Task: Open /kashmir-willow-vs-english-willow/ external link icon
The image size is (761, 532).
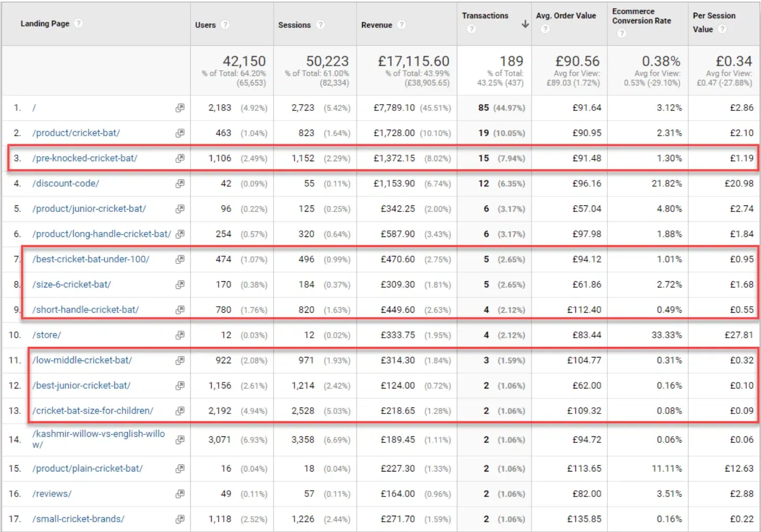Action: point(180,439)
